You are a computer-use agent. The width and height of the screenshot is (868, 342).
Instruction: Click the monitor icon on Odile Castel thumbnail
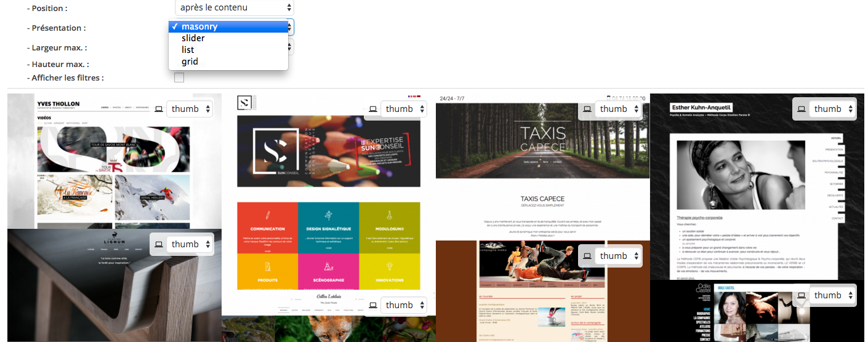[801, 296]
